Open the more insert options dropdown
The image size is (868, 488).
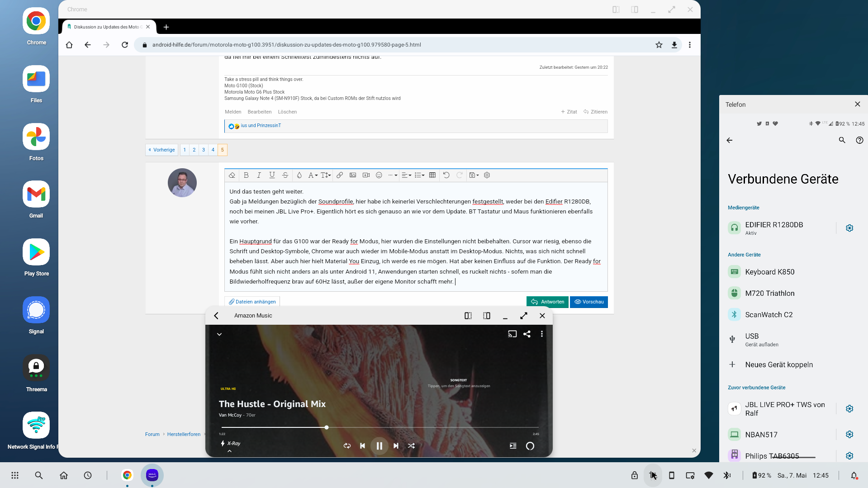point(393,175)
